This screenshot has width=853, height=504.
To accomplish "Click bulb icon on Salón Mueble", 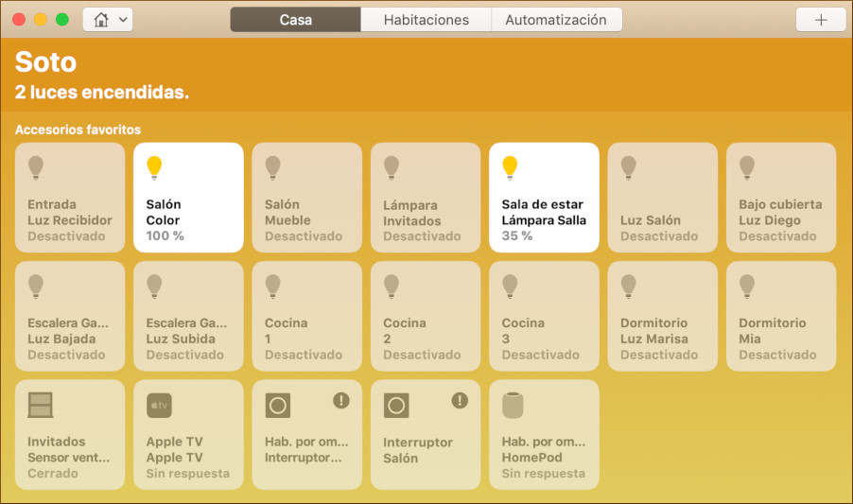I will [272, 167].
